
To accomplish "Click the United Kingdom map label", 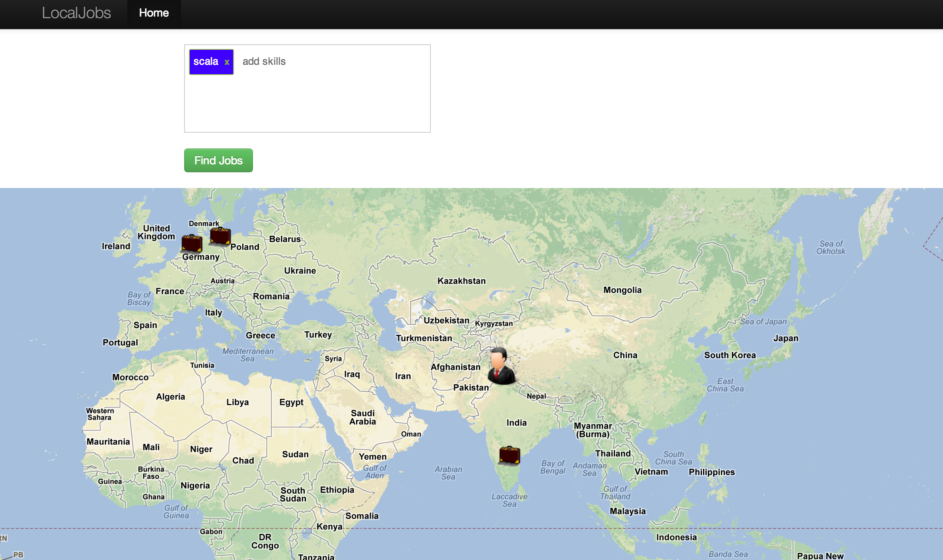I will tap(156, 232).
